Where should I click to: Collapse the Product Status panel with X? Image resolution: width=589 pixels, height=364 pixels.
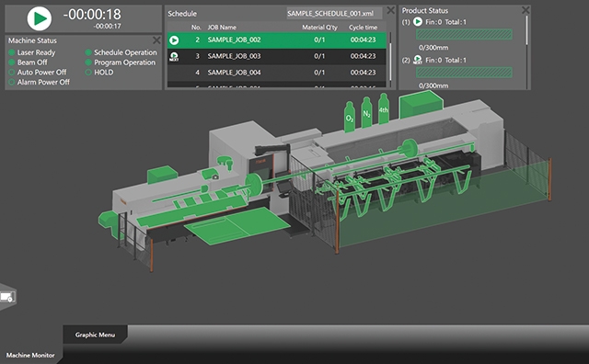(x=525, y=10)
